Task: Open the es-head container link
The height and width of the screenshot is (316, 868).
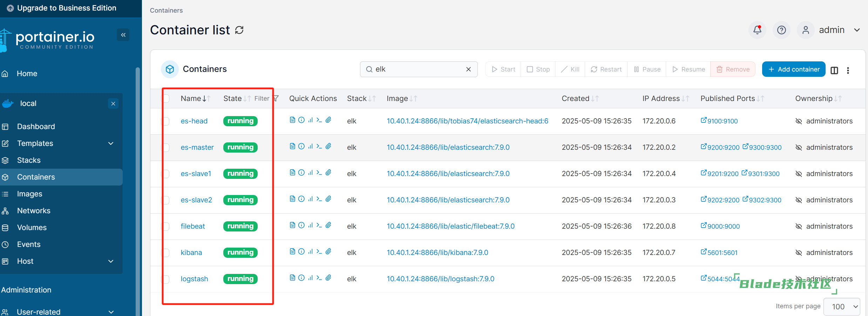Action: pyautogui.click(x=194, y=121)
